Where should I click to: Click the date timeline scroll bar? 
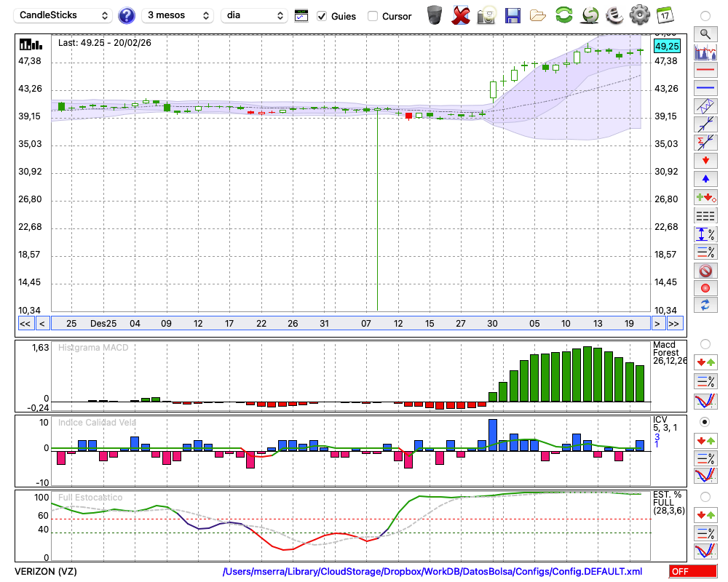(x=349, y=324)
